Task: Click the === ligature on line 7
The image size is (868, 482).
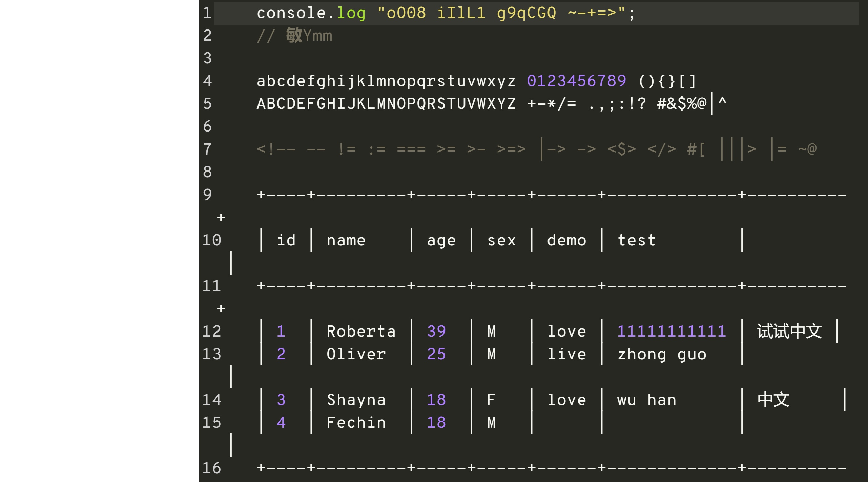Action: pyautogui.click(x=411, y=149)
